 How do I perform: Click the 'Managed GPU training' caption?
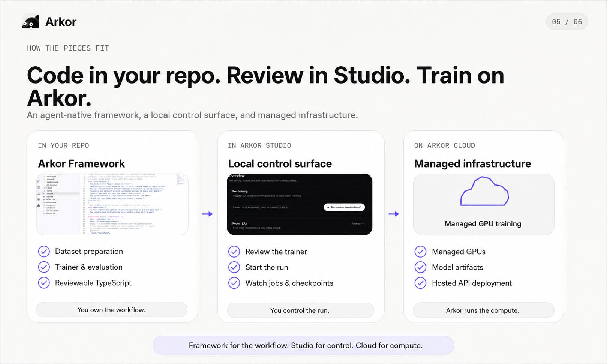pos(483,224)
